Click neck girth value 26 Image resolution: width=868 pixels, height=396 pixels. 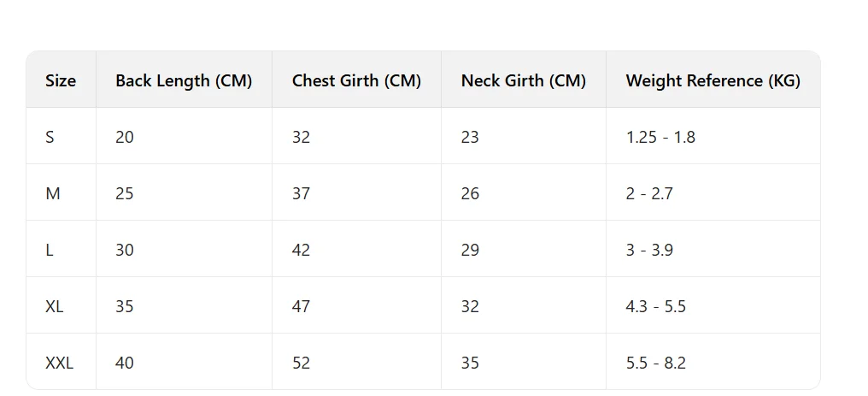tap(470, 193)
